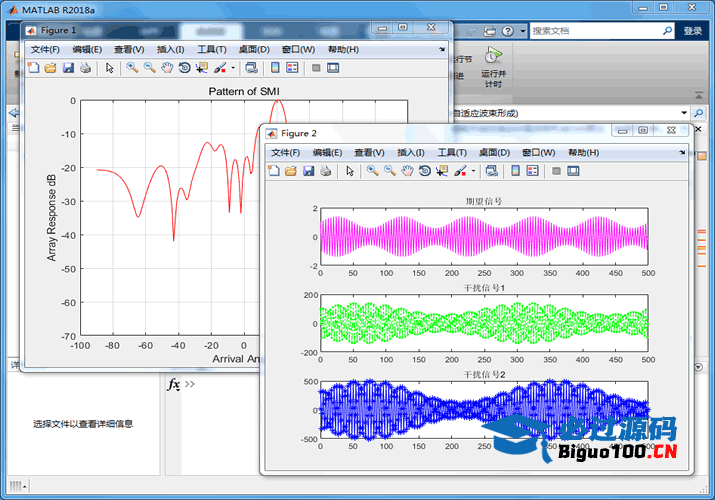715x500 pixels.
Task: Toggle Brush data tool in Figure 1
Action: (220, 68)
